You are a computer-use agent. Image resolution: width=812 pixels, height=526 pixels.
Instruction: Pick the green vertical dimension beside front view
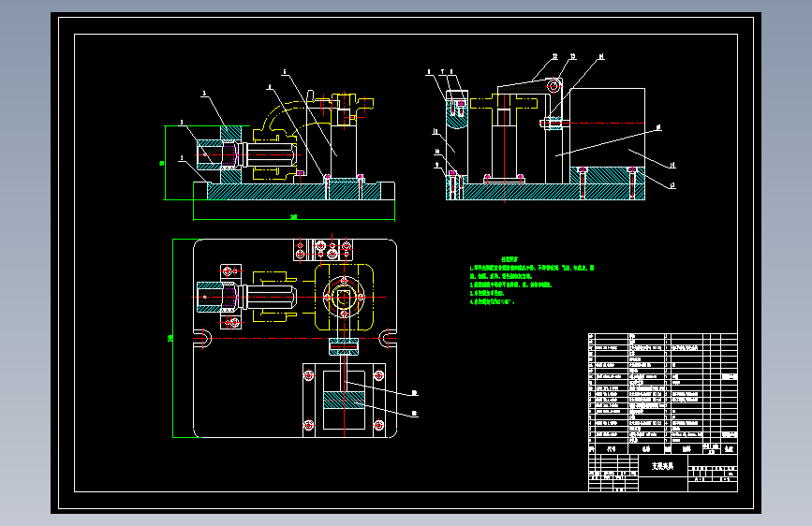tap(164, 163)
